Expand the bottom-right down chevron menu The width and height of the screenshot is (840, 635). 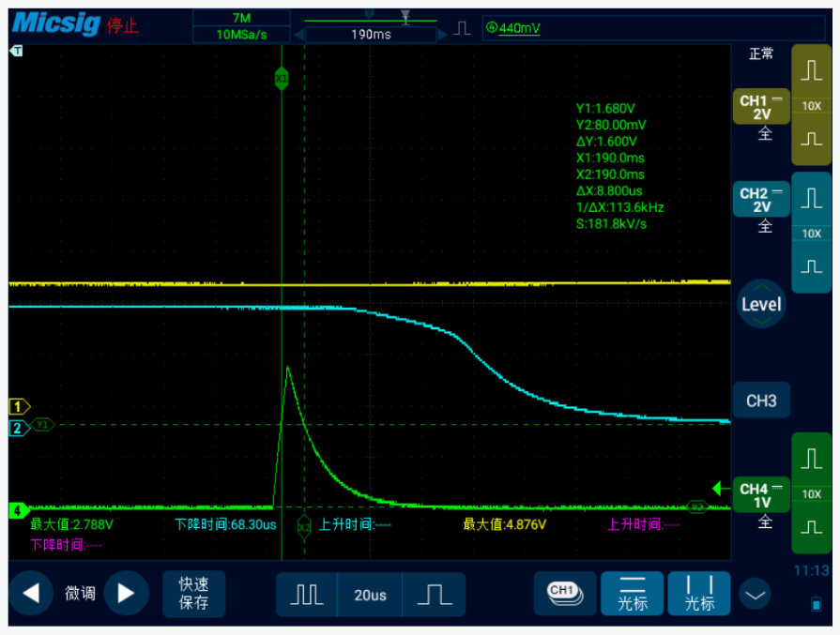pos(756,594)
